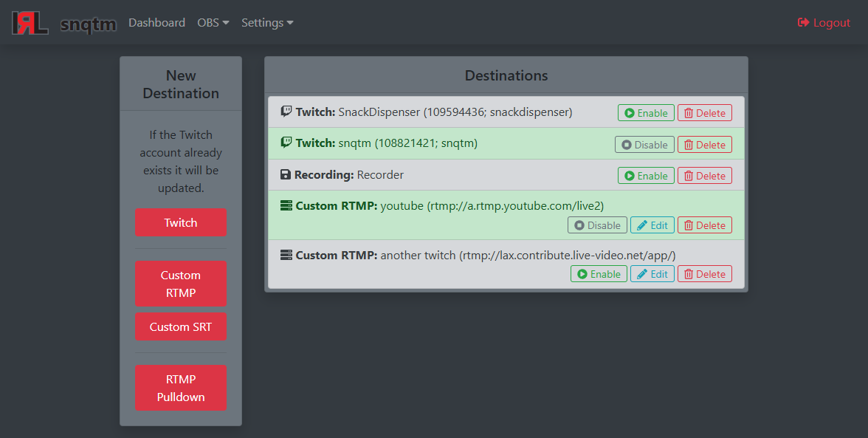Select the lax.contribute.live-video.net URL text
Screen dimensions: 868x438
[x=568, y=256]
